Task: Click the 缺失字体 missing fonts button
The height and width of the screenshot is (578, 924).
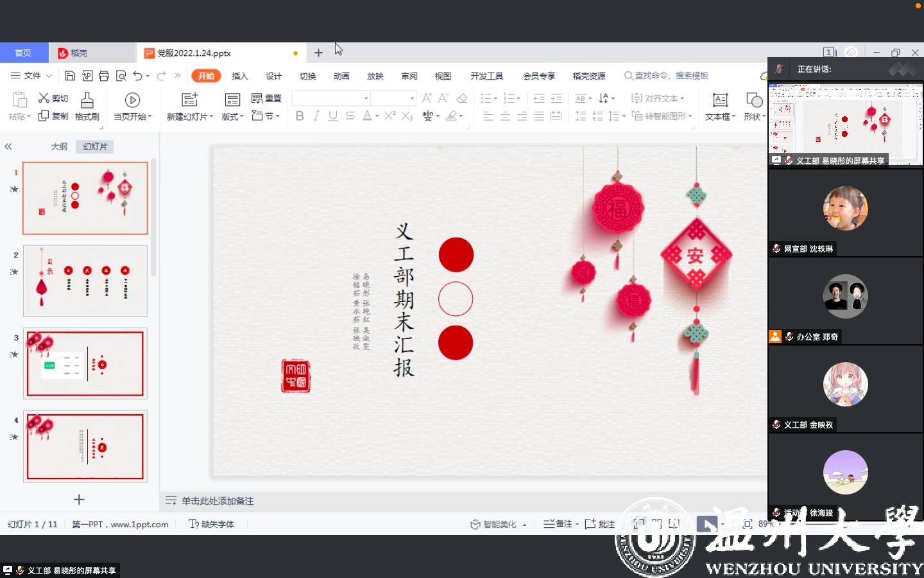Action: click(x=212, y=524)
